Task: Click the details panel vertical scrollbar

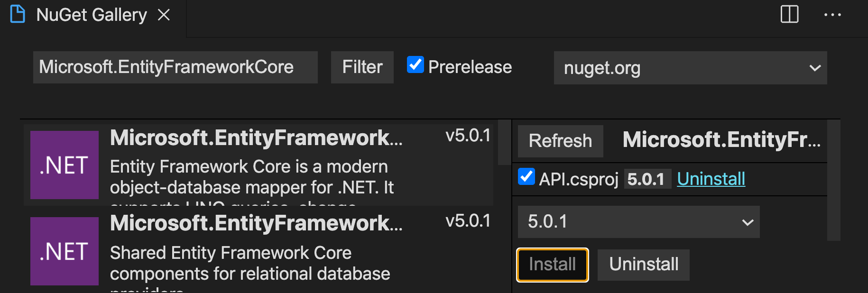Action: point(833,180)
